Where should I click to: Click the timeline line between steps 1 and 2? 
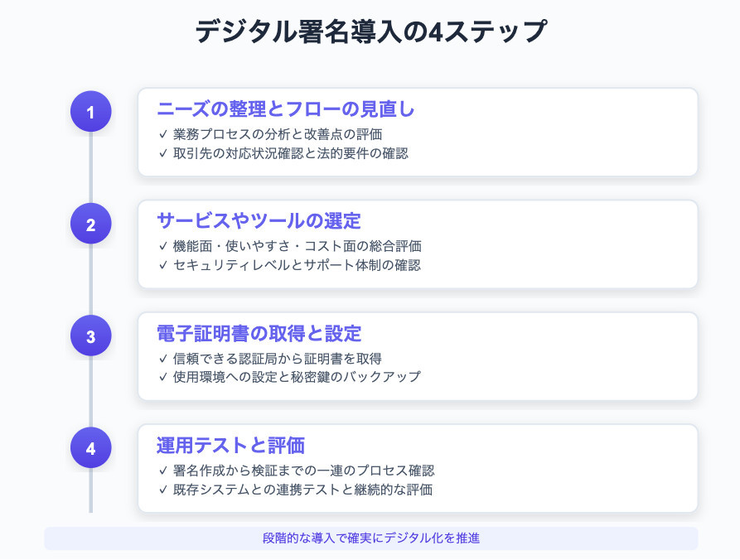90,168
